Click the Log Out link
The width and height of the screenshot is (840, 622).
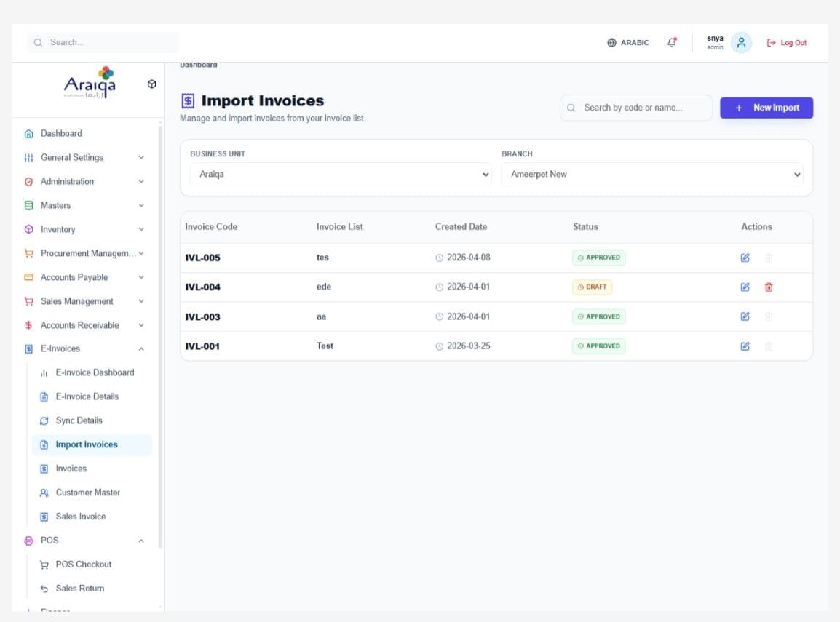point(786,43)
